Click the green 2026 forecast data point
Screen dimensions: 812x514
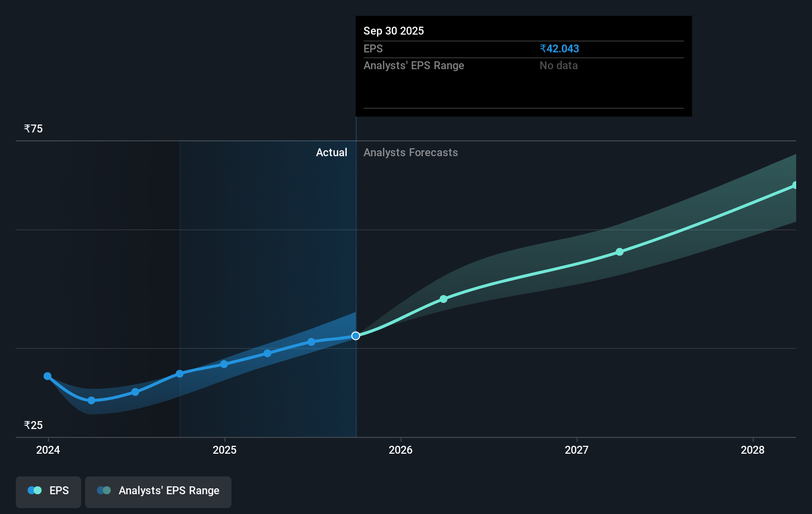(444, 299)
